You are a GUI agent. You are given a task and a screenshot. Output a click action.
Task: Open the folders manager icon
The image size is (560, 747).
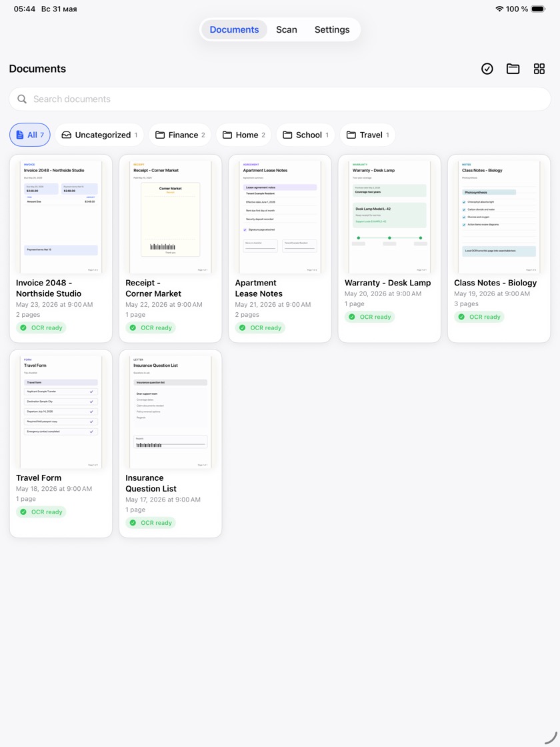(513, 69)
